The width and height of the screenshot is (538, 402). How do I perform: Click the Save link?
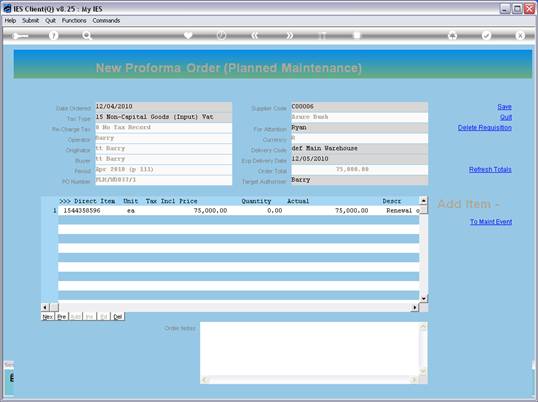coord(504,107)
